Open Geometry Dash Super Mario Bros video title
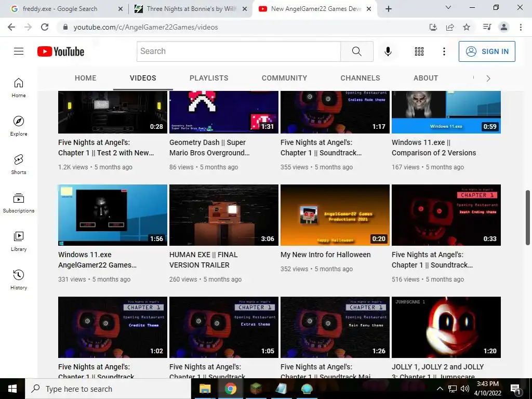The image size is (532, 399). tap(209, 148)
